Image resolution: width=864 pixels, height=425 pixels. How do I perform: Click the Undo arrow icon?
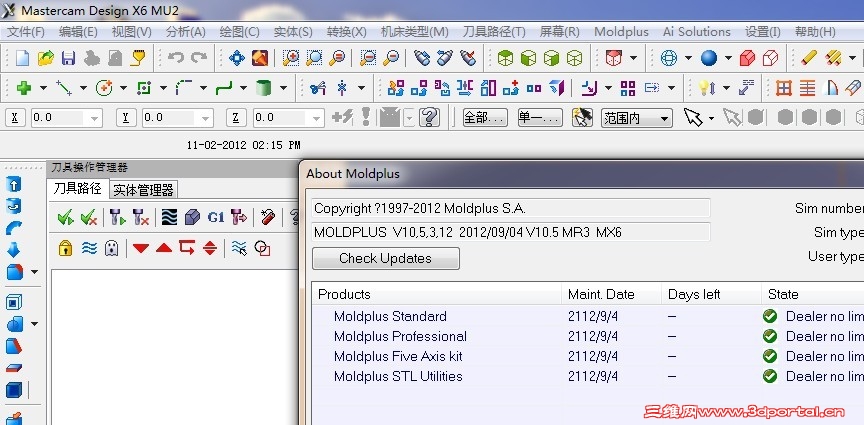[x=175, y=58]
